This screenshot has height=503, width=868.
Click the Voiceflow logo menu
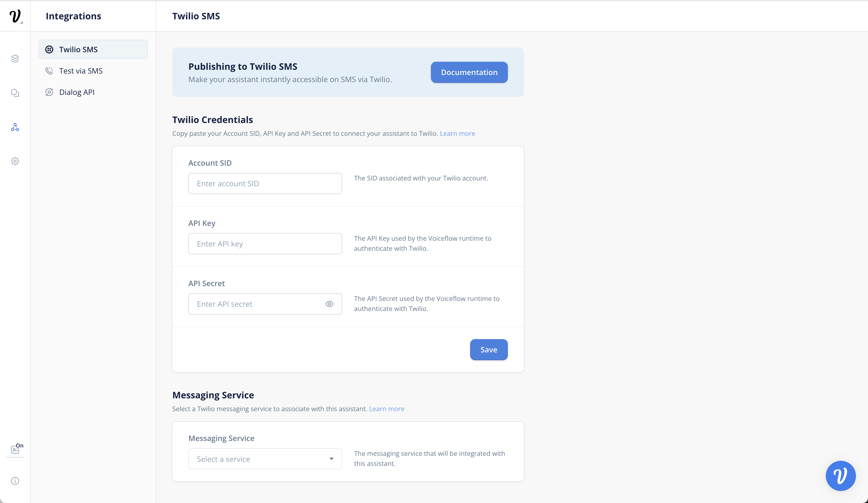pos(15,16)
